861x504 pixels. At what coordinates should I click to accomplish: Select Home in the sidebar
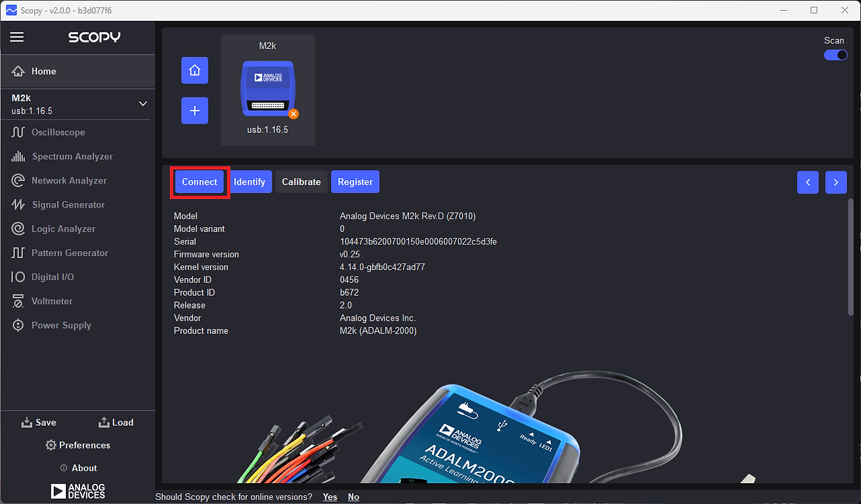click(78, 71)
